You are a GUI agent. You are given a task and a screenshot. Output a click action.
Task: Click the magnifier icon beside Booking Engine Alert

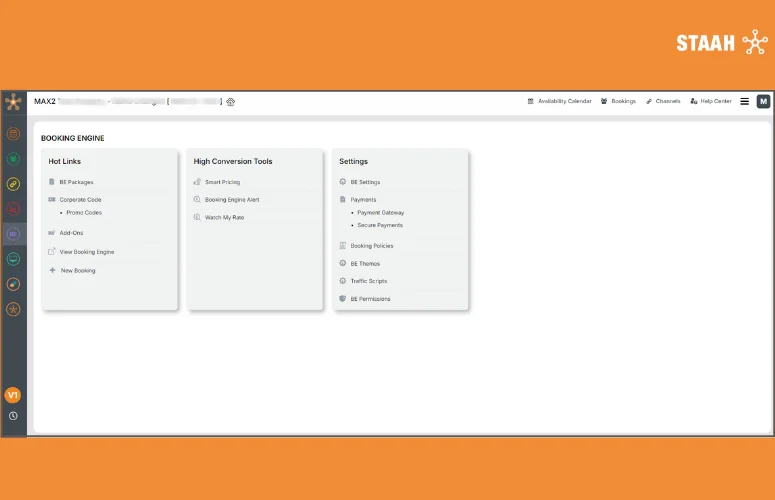(197, 200)
